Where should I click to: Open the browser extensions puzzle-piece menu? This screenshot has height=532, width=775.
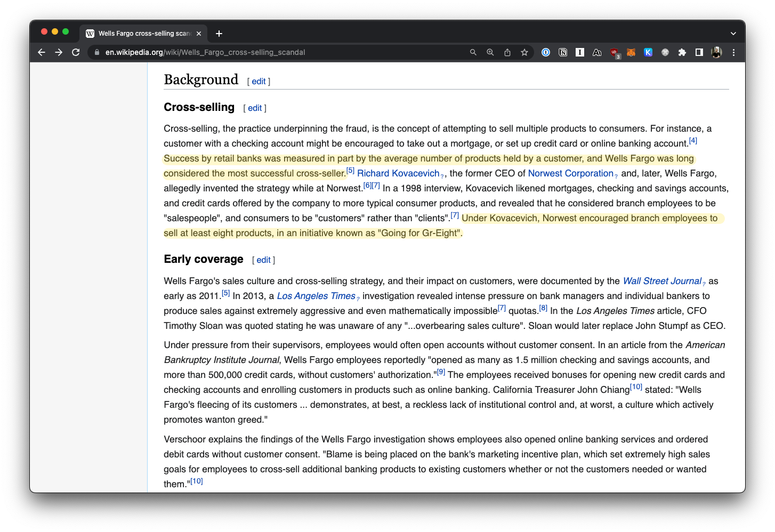pyautogui.click(x=682, y=52)
